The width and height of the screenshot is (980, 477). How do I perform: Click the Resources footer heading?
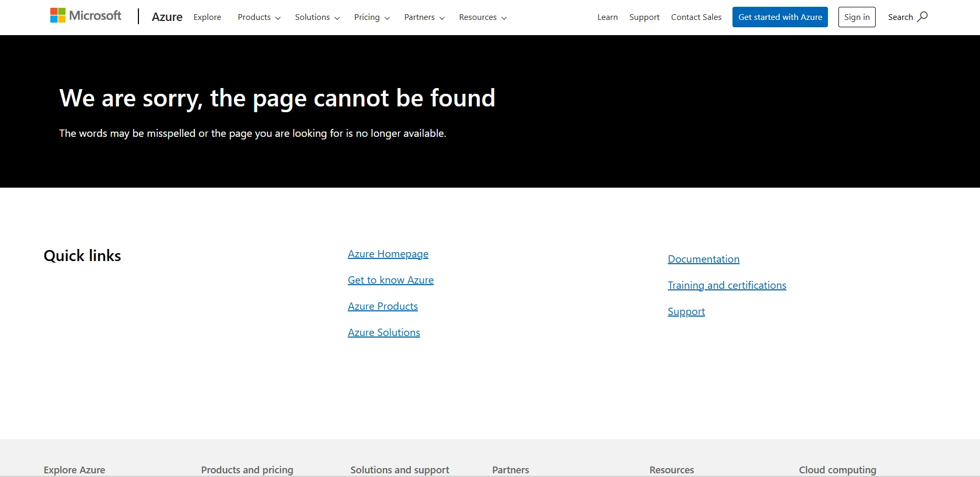671,470
